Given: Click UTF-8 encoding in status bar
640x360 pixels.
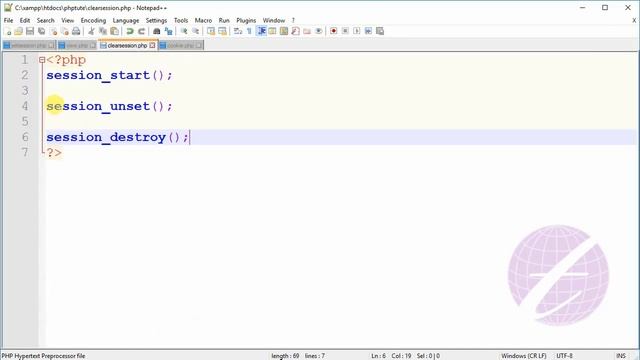Looking at the screenshot, I should [564, 356].
